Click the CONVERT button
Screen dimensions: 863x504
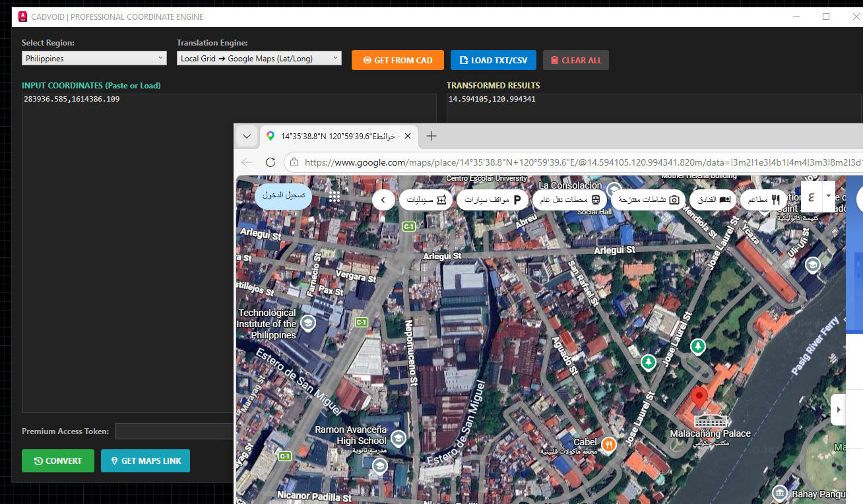pyautogui.click(x=58, y=461)
